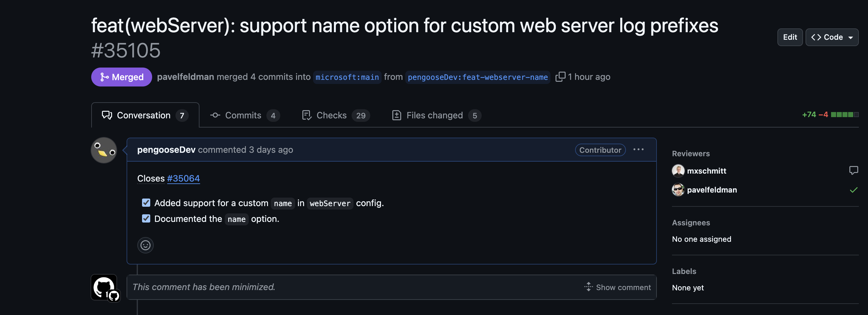This screenshot has height=315, width=868.
Task: Click pavelfeldman's approved checkmark icon
Action: click(x=853, y=190)
